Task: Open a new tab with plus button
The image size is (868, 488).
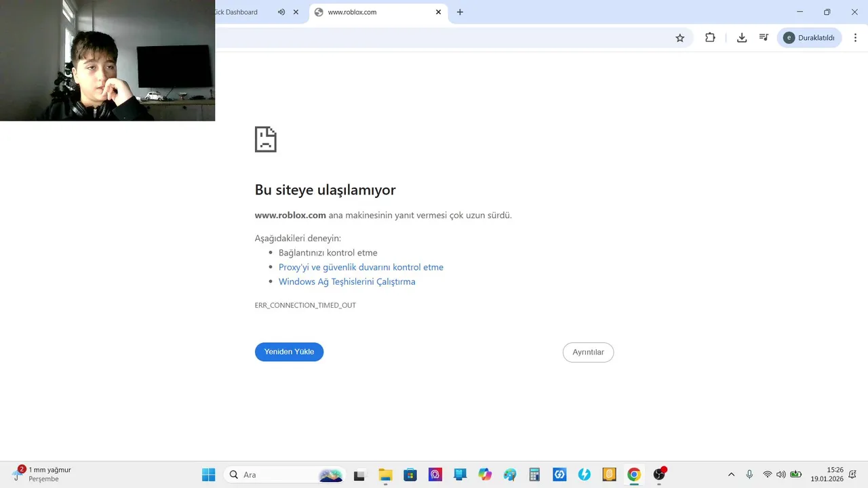Action: click(x=460, y=12)
